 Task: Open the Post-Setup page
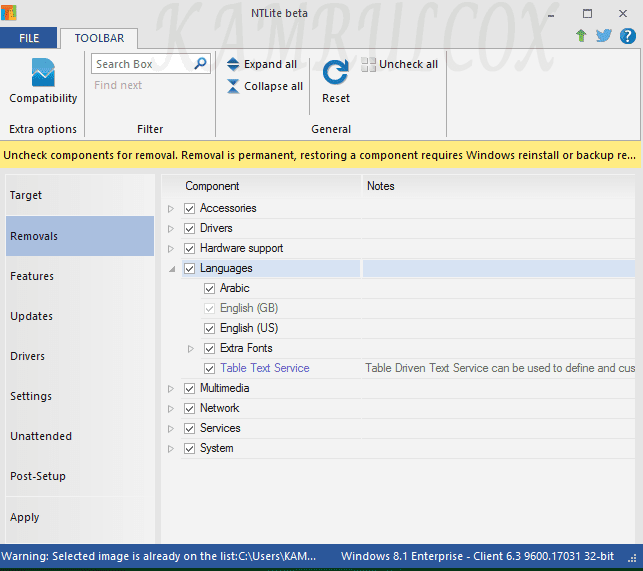pos(80,476)
